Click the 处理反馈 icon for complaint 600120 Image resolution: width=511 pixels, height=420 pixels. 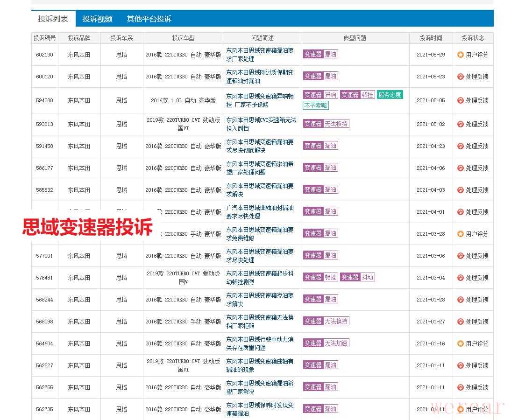(461, 77)
